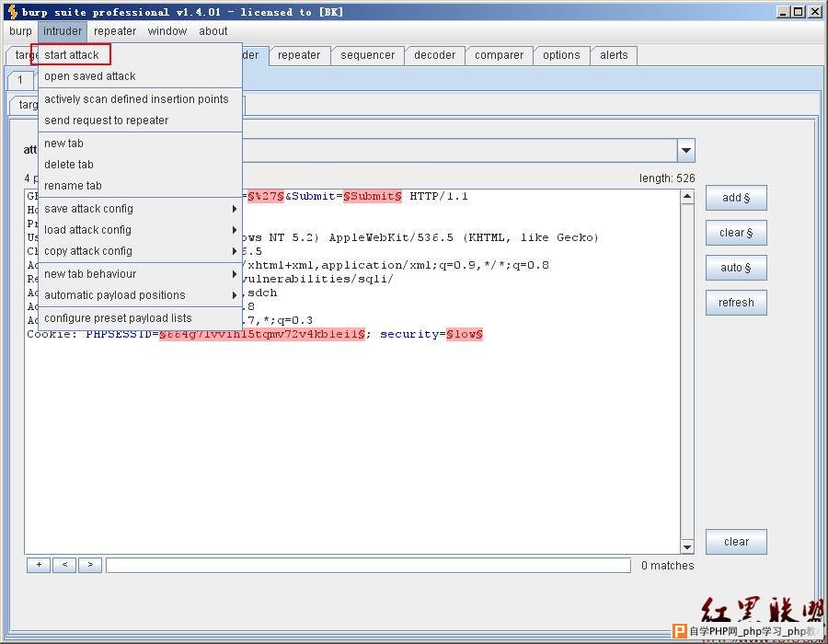Expand copy attack config submenu
The width and height of the screenshot is (828, 644).
pyautogui.click(x=141, y=251)
